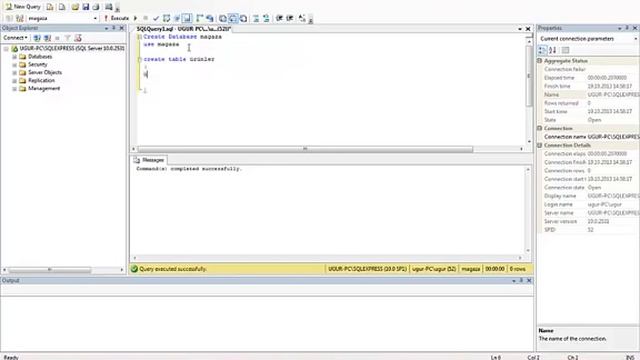640x360 pixels.
Task: Click 'Command(s) completed successfully.' message text
Action: click(x=189, y=169)
